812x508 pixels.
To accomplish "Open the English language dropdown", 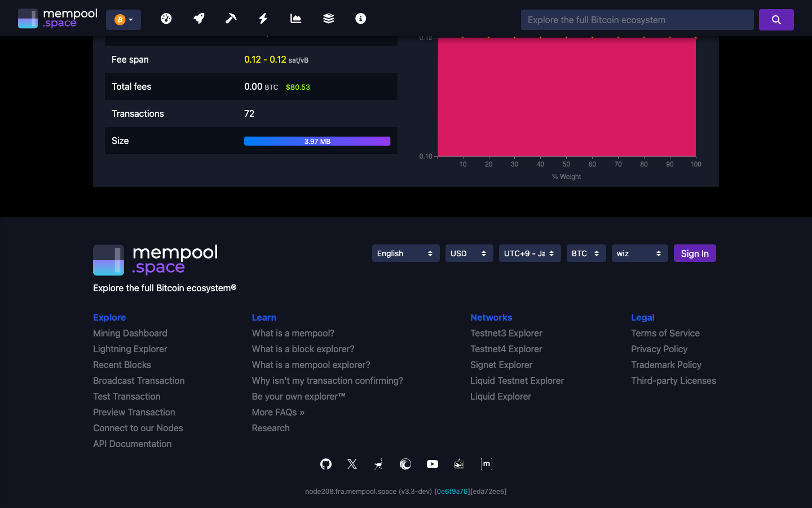I will [x=405, y=253].
